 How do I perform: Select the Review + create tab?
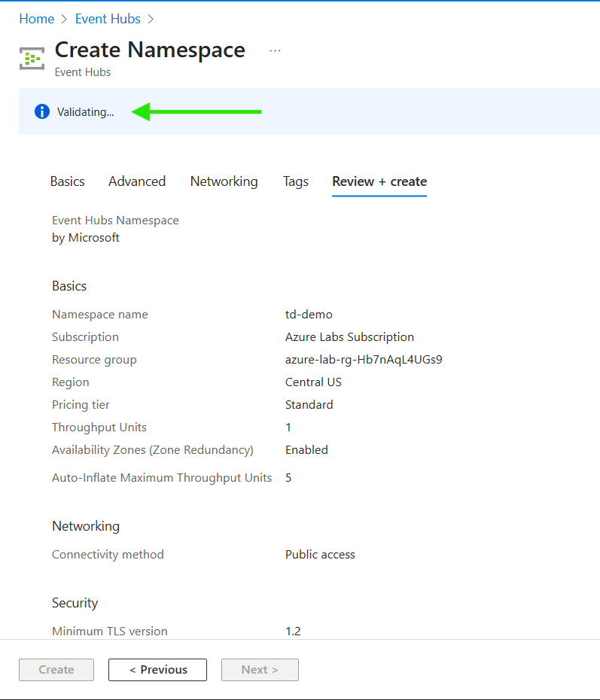379,181
